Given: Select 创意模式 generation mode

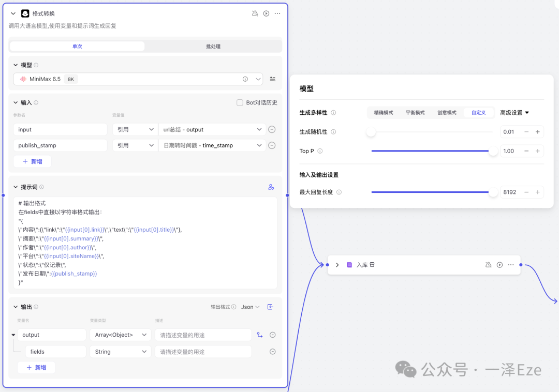Looking at the screenshot, I should click(447, 113).
